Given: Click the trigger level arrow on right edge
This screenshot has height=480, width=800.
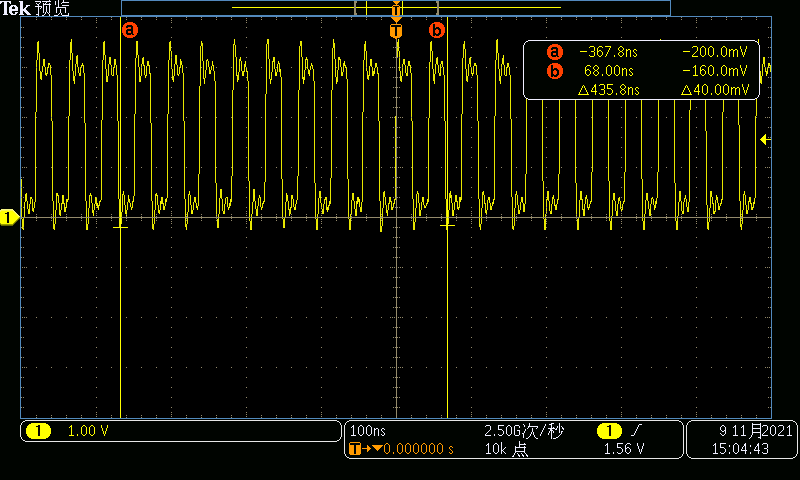Looking at the screenshot, I should tap(765, 140).
